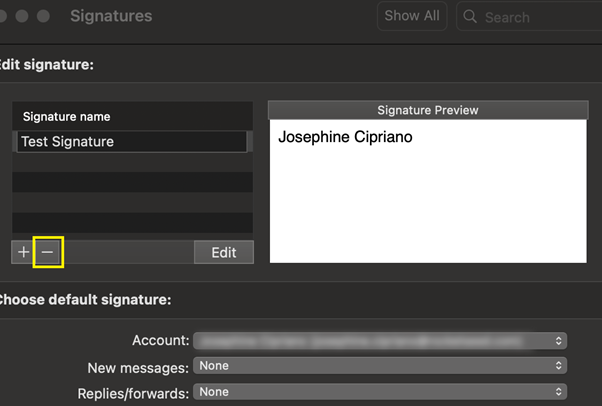The width and height of the screenshot is (602, 406).
Task: Click the Show All button
Action: [x=411, y=16]
